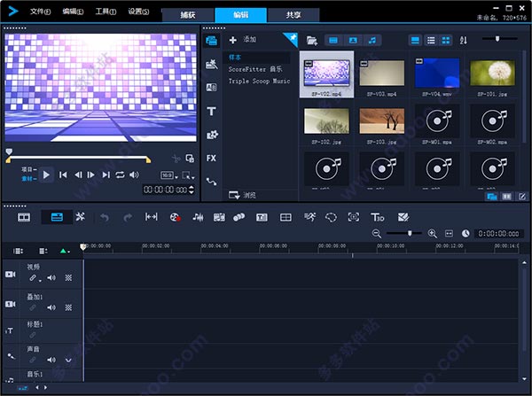Open the 3D title editor (T3D) tool
This screenshot has height=396, width=532.
(378, 216)
